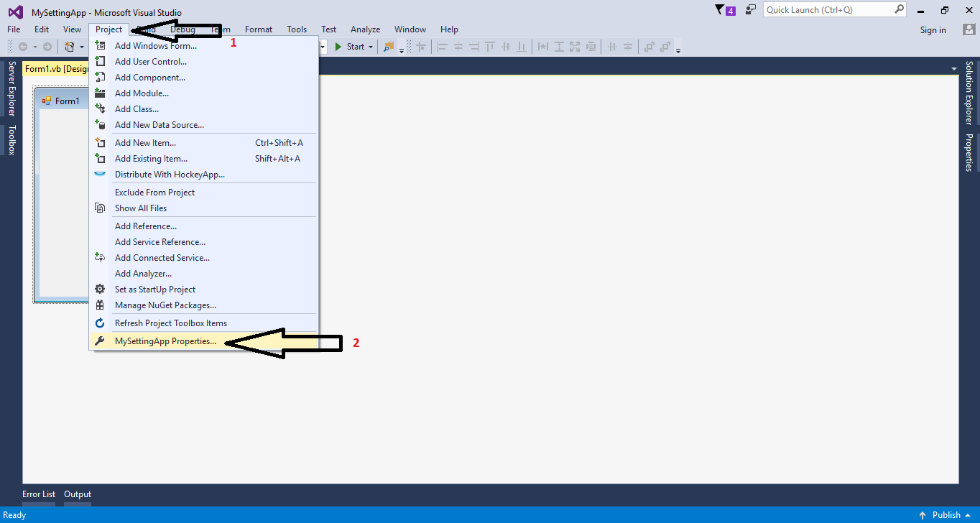Click the Size to Grid icon
The image size is (980, 523).
(591, 47)
